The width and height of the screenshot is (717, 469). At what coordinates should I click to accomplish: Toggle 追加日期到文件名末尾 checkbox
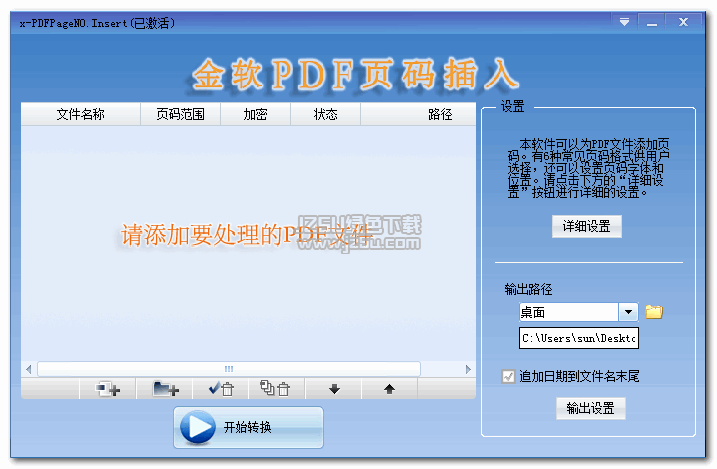coord(508,376)
